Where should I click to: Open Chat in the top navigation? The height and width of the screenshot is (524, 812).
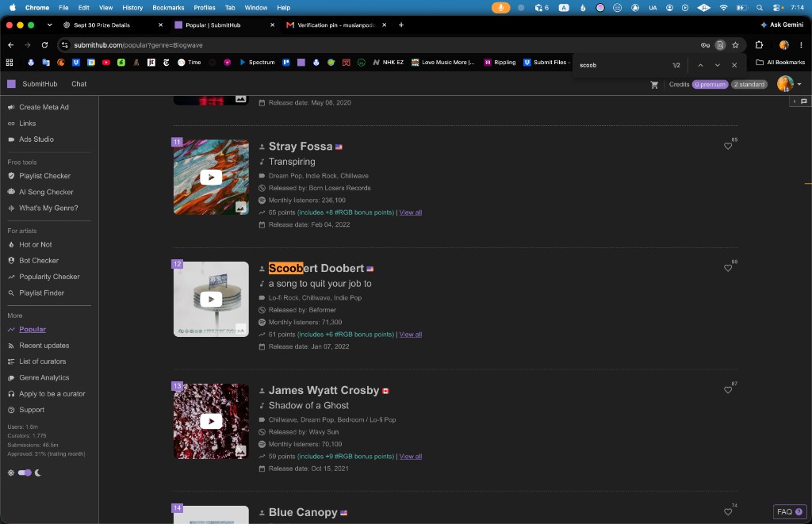coord(79,84)
